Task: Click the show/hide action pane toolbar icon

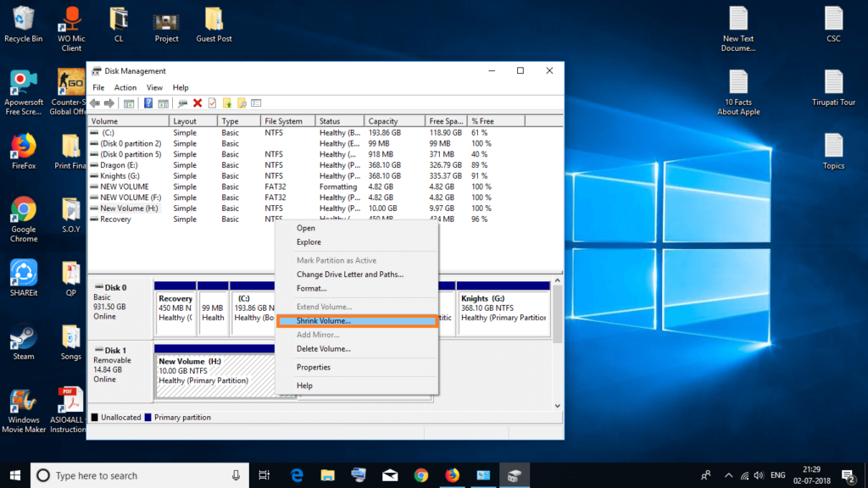Action: 163,103
